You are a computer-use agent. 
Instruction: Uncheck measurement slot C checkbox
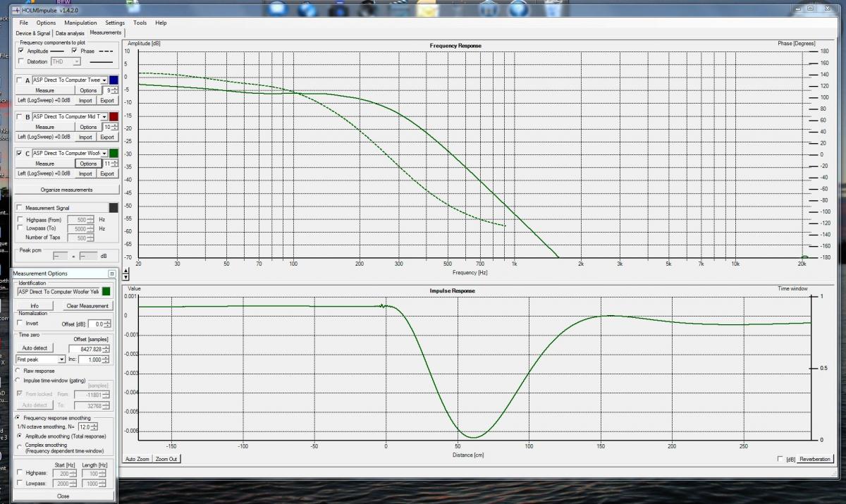coord(19,154)
